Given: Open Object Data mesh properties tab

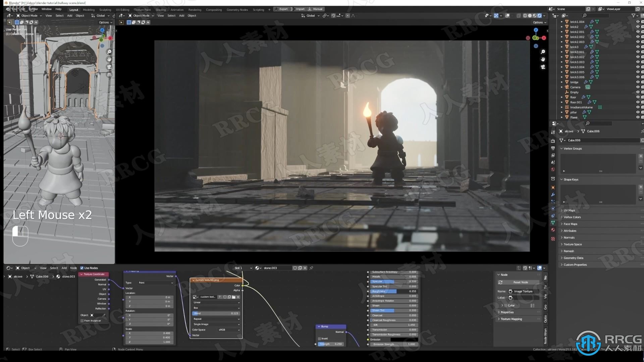Looking at the screenshot, I should pos(553,223).
